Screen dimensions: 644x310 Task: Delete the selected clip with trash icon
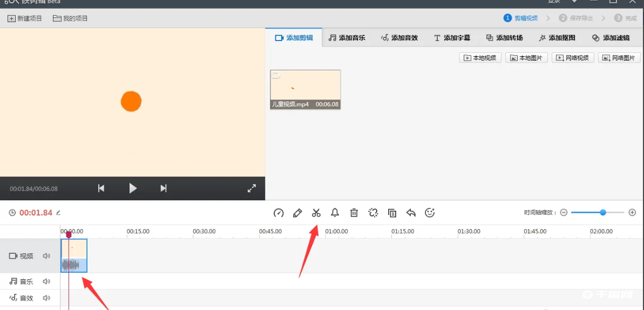click(354, 213)
